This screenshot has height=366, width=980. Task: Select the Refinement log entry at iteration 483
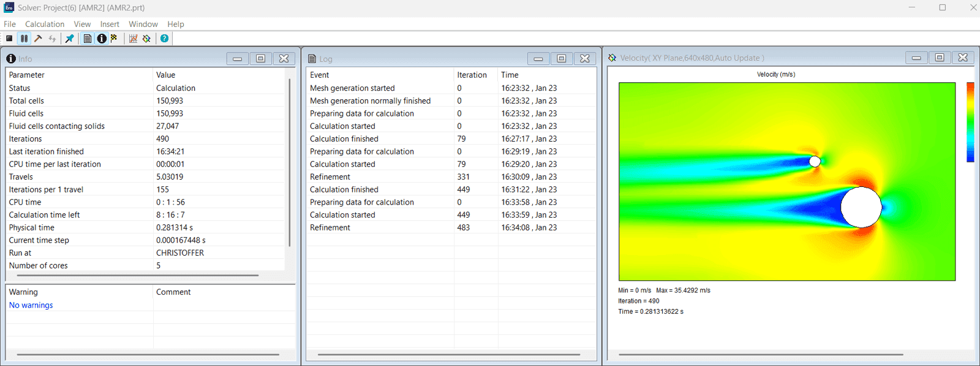tap(451, 227)
